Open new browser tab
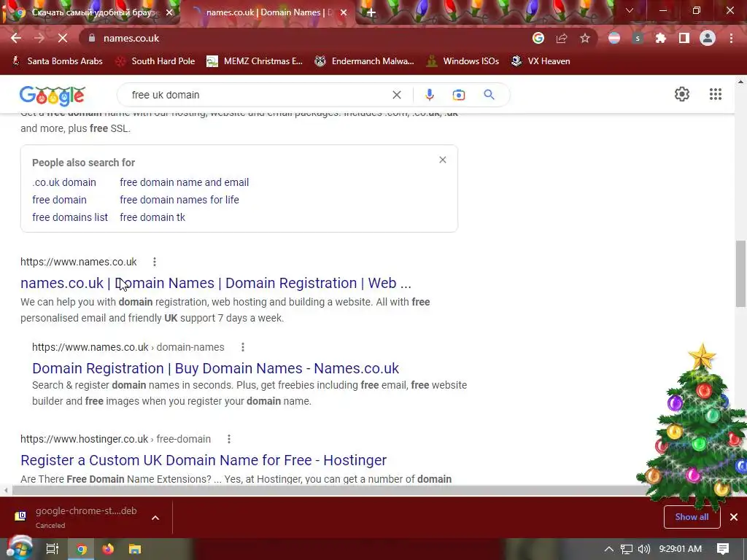This screenshot has width=747, height=560. pyautogui.click(x=371, y=13)
